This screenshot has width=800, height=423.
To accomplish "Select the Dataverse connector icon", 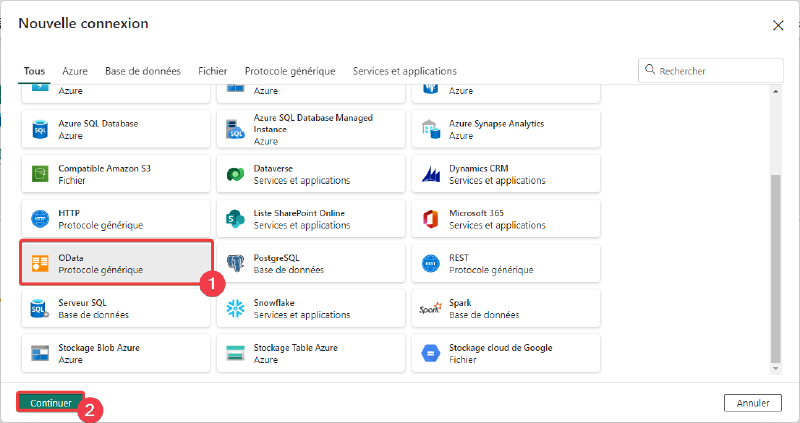I will 235,174.
